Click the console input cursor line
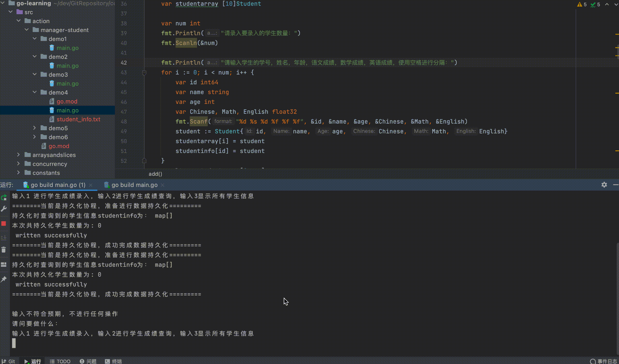This screenshot has width=619, height=364. (x=14, y=343)
